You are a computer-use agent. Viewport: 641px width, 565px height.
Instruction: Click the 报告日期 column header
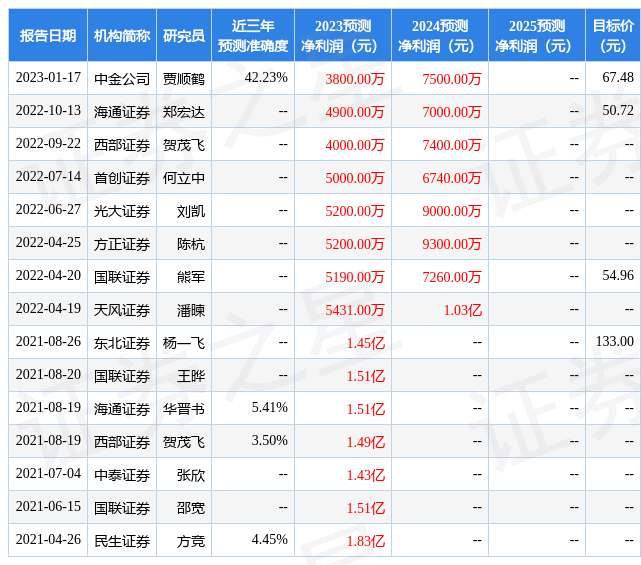pos(48,36)
